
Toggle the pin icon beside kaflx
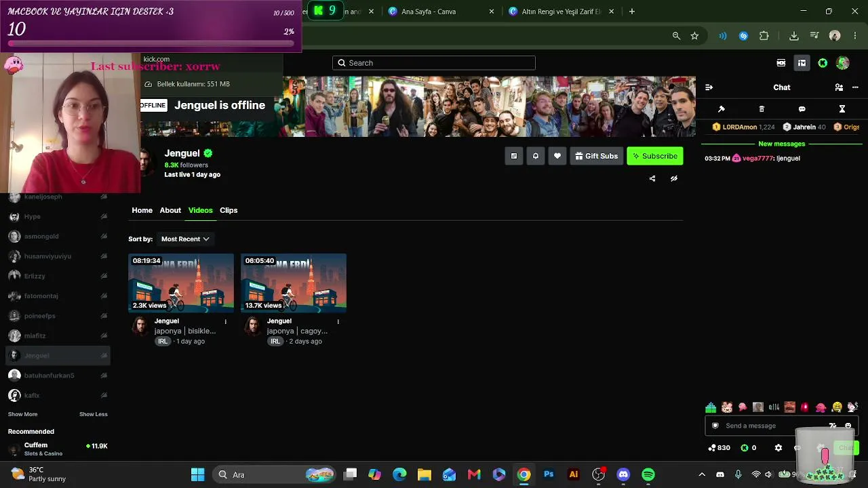pos(104,395)
